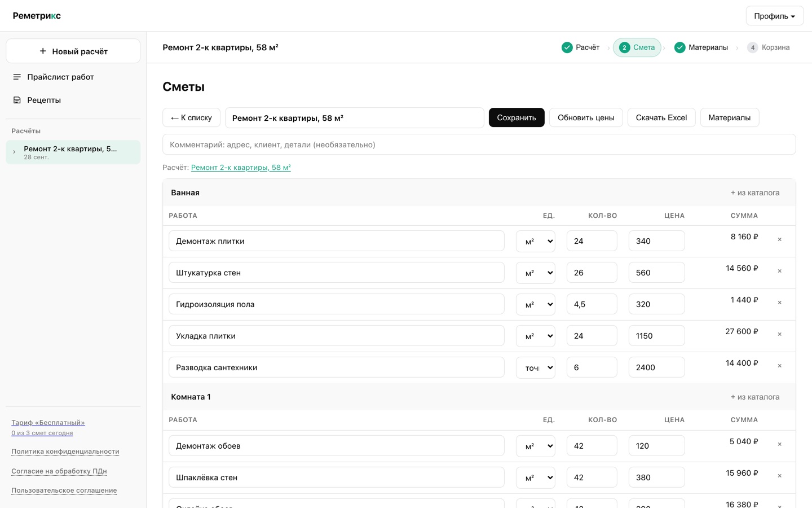Open the linked Расчёт Ремонт 2-к квартиры

(x=241, y=168)
